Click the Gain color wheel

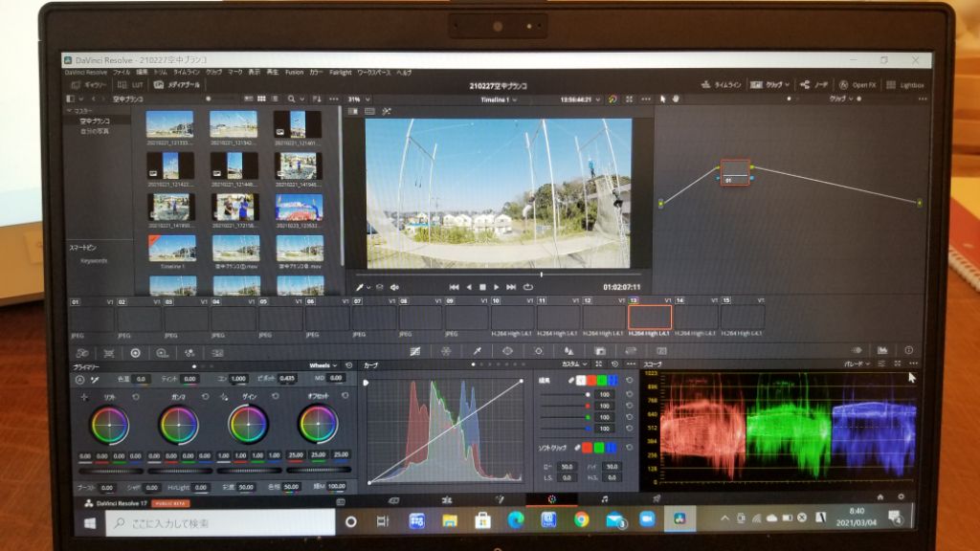247,424
